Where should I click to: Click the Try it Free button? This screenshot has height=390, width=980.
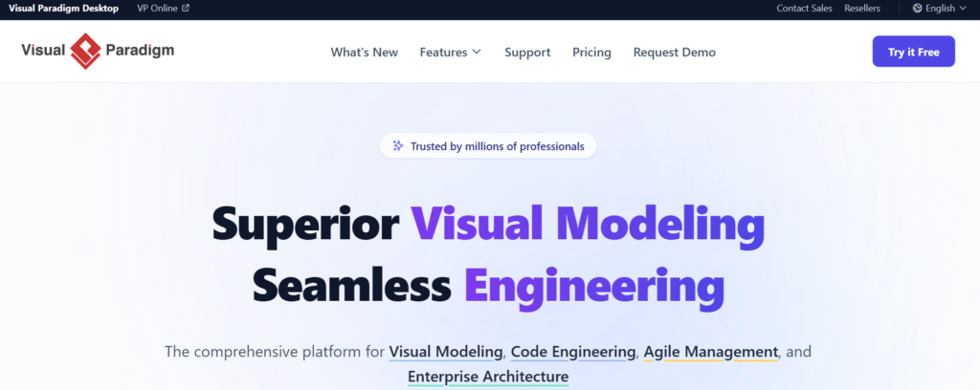click(914, 52)
